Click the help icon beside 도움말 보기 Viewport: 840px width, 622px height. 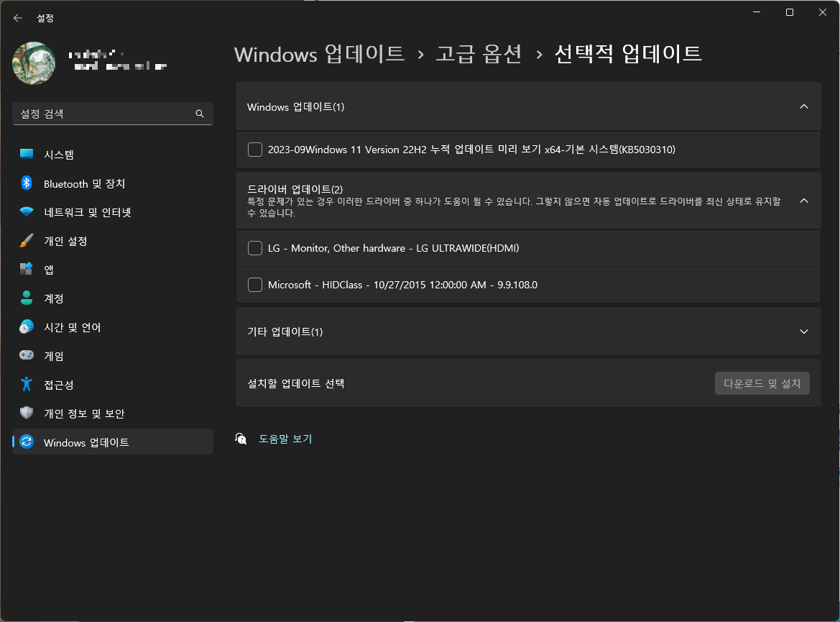(x=241, y=439)
